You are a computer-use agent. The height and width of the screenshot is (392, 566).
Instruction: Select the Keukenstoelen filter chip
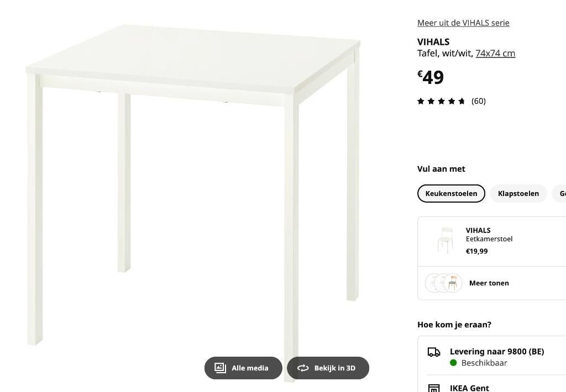coord(451,193)
